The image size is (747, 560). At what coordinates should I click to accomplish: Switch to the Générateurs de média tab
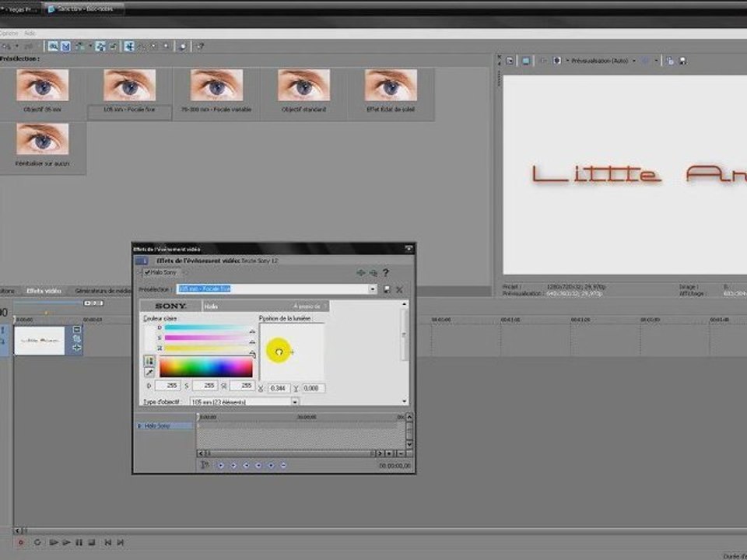[x=103, y=291]
